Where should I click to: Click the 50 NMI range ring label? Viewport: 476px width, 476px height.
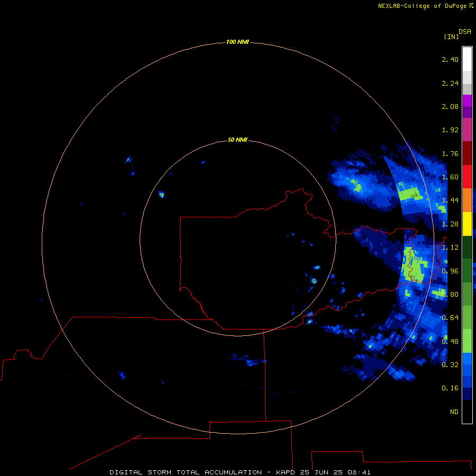(237, 140)
